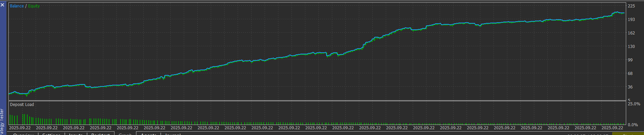Switch to the Agents tab
Viewport: 644px width, 135px height.
[x=148, y=134]
